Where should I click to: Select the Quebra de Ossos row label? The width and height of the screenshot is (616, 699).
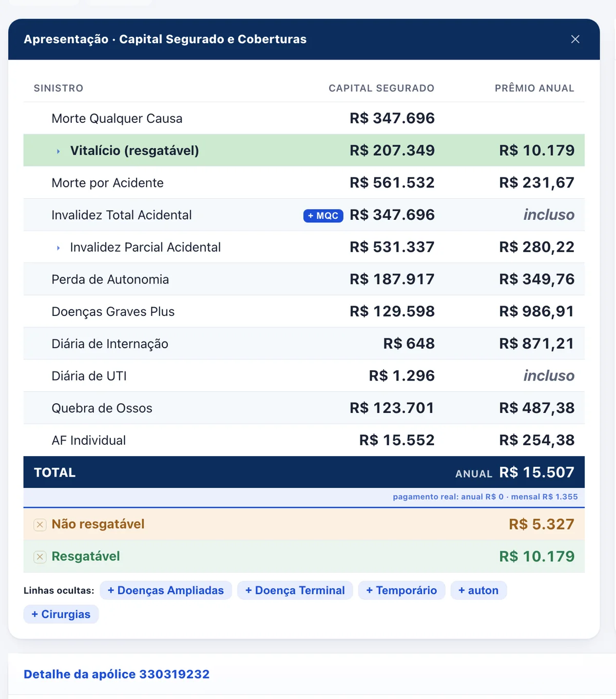(102, 408)
